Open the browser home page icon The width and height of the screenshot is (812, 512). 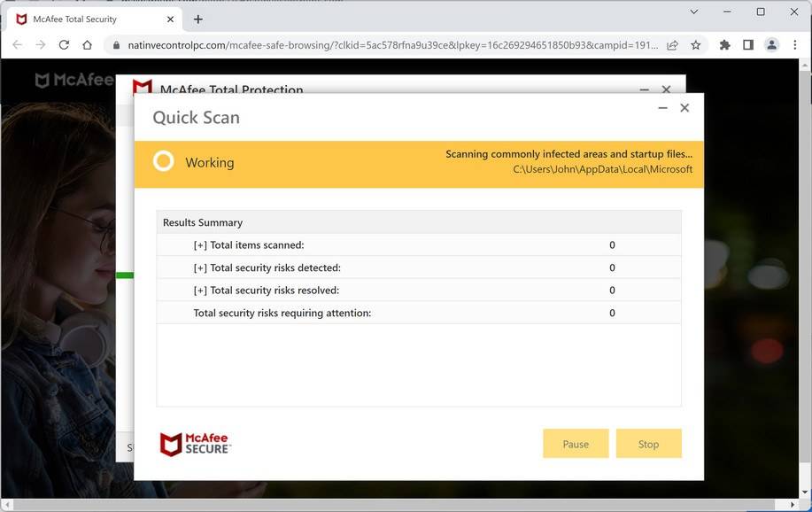click(87, 45)
